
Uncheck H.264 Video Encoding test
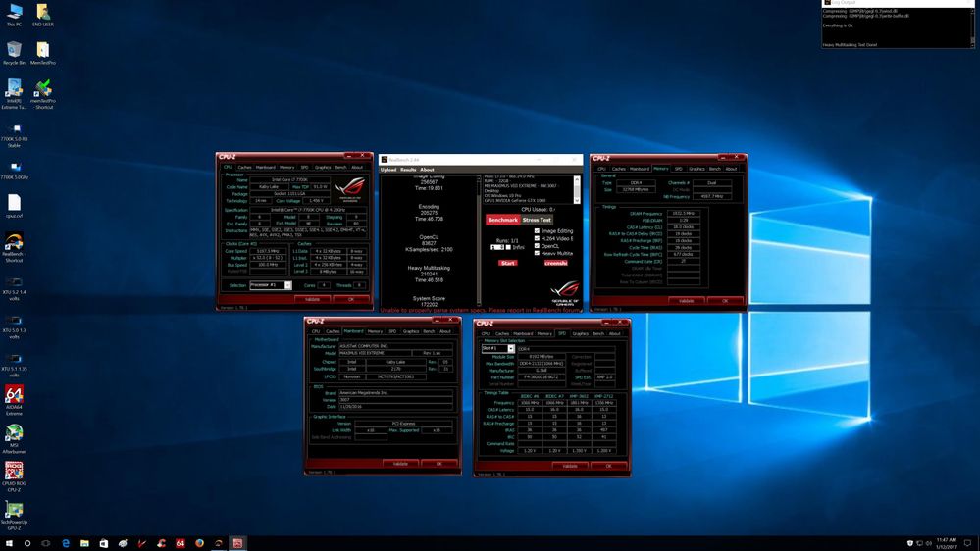(x=537, y=238)
